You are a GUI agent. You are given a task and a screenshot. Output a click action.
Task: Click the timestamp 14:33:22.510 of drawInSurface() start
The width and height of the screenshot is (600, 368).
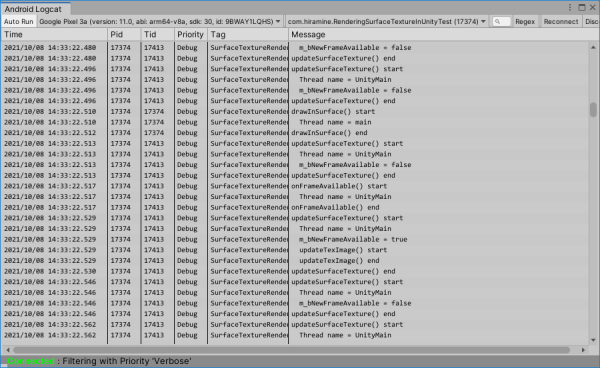tap(50, 111)
